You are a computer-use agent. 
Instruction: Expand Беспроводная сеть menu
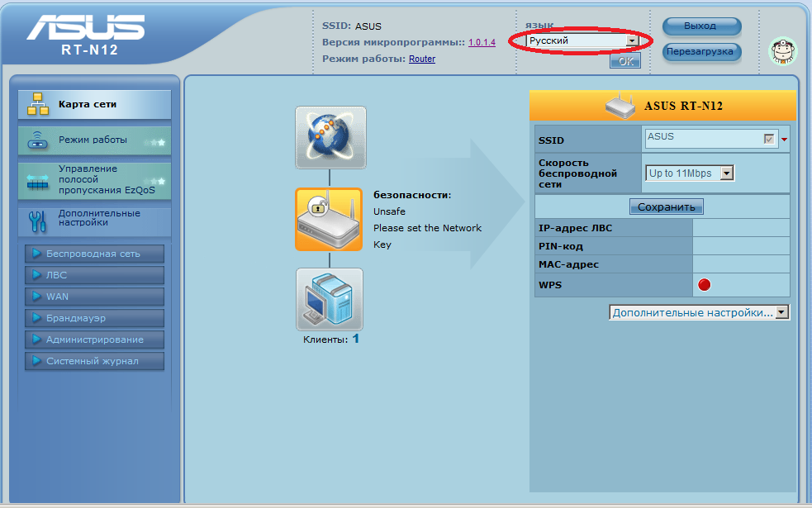(94, 254)
